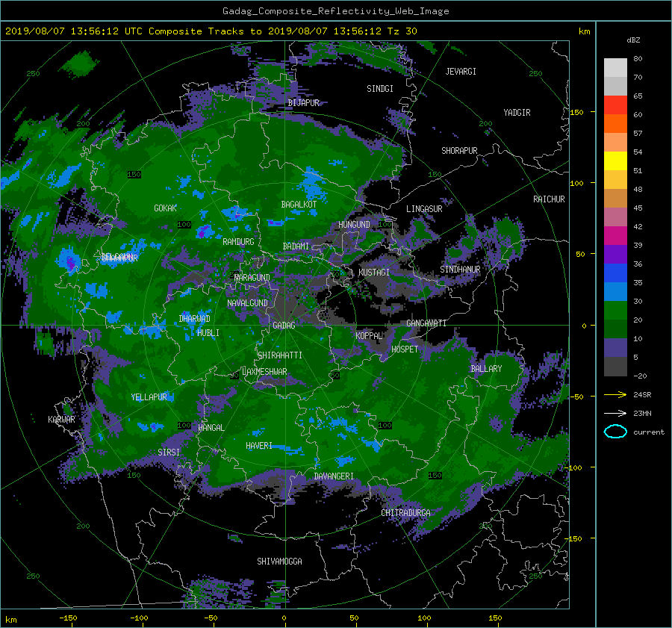Click the GADAG radar center label
This screenshot has width=672, height=628.
coord(284,326)
